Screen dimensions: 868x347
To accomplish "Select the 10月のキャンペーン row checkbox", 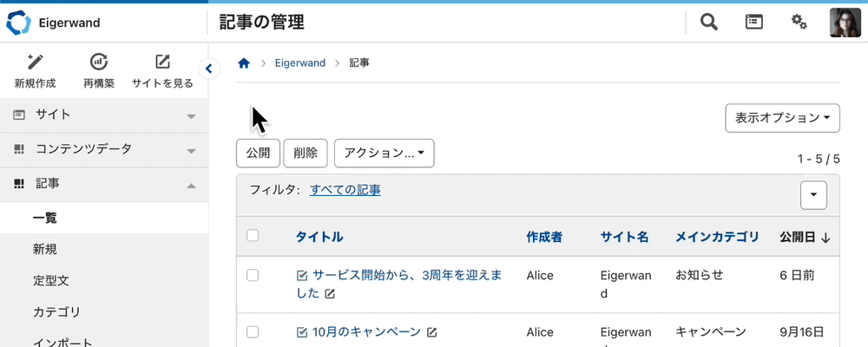I will coord(253,332).
